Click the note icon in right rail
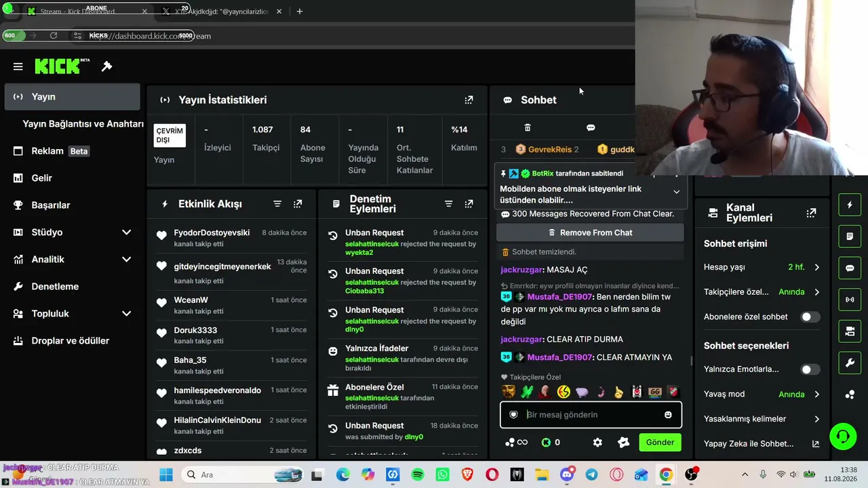The width and height of the screenshot is (868, 488). click(x=850, y=237)
